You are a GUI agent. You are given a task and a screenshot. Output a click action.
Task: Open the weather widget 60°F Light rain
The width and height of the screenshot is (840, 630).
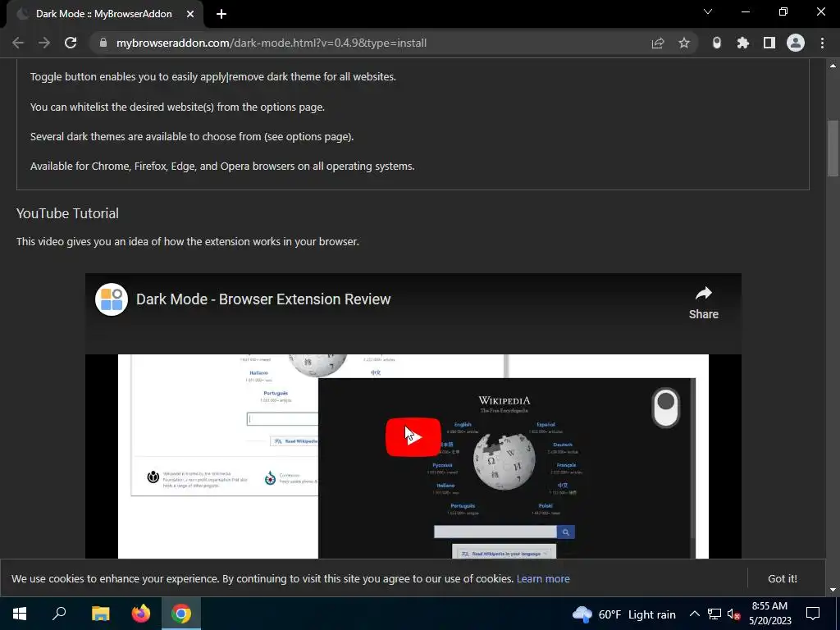pos(623,614)
